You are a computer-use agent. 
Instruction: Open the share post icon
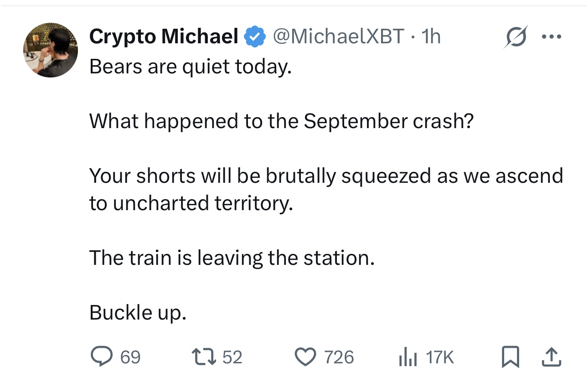[x=552, y=357]
